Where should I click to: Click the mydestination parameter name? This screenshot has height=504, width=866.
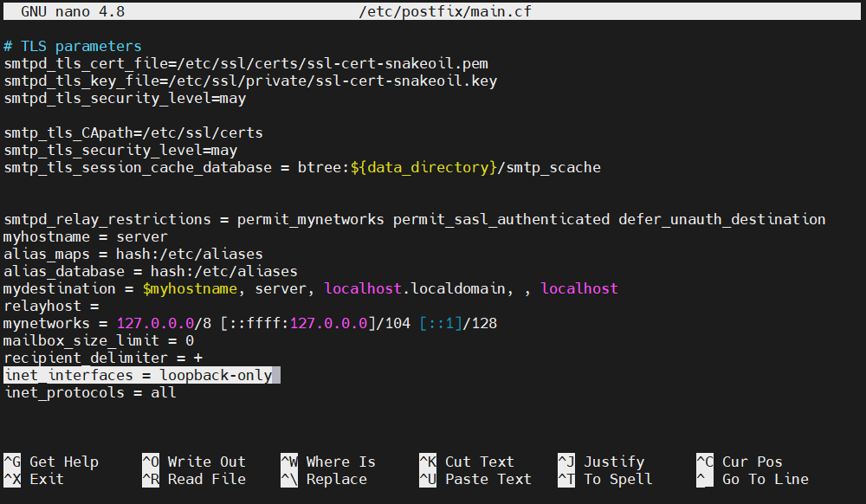tap(60, 288)
